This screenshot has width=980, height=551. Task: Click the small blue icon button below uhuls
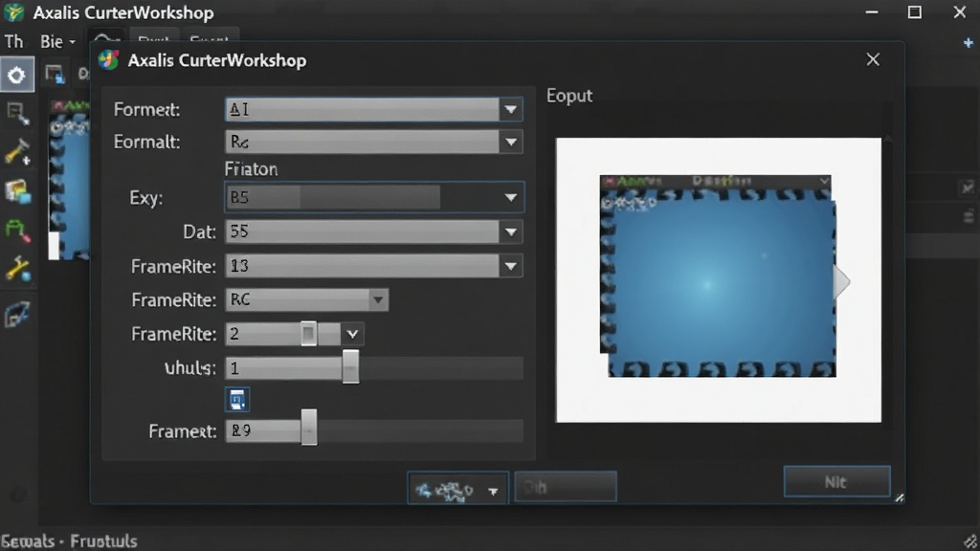[x=237, y=400]
